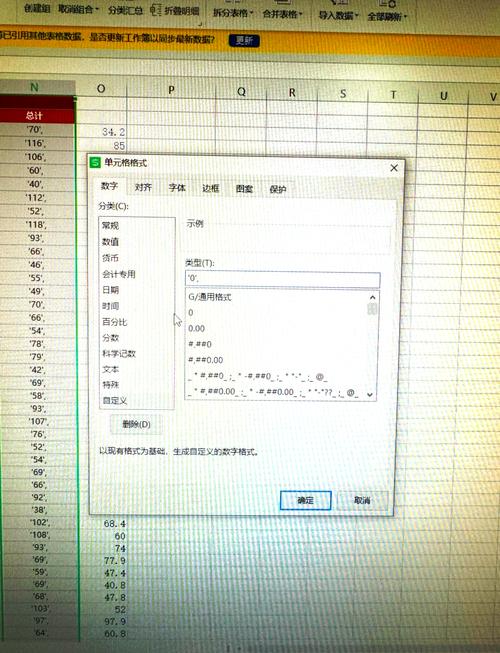
Task: Click cell containing 77.9
Action: [104, 561]
